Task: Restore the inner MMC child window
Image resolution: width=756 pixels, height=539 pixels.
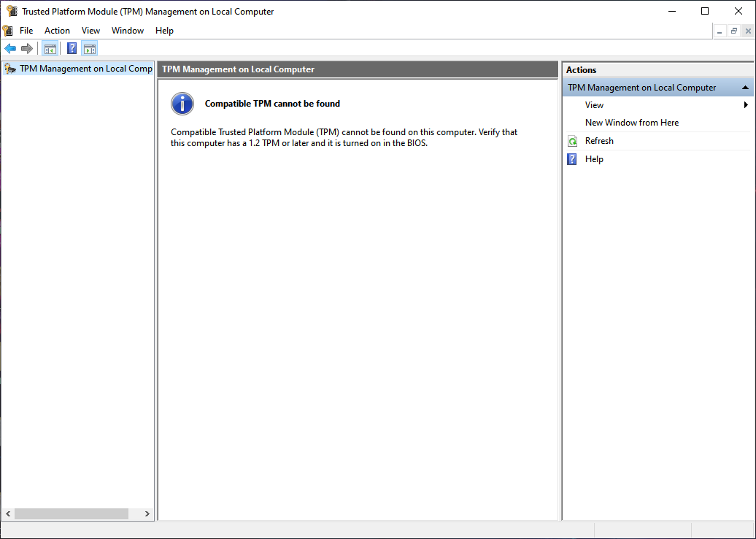Action: point(734,31)
